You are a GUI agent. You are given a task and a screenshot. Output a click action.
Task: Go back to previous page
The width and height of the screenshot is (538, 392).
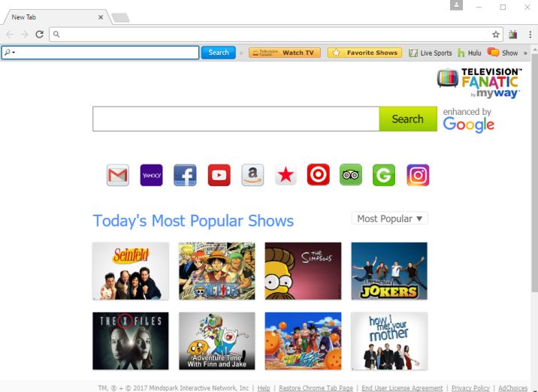(x=10, y=35)
